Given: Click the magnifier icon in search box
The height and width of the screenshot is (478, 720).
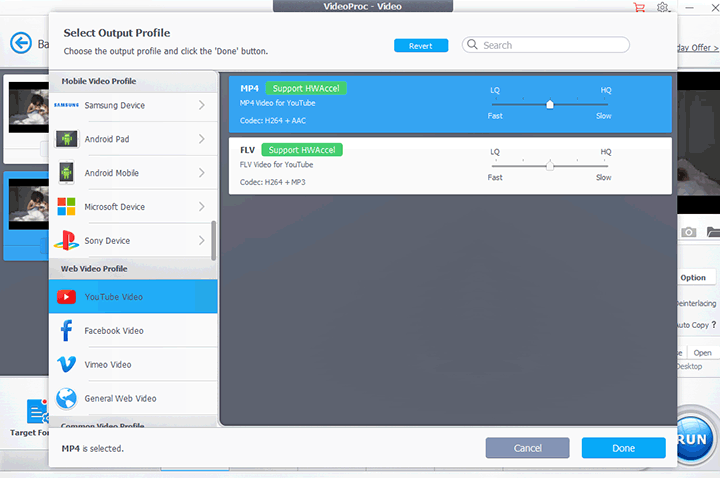Looking at the screenshot, I should 472,45.
